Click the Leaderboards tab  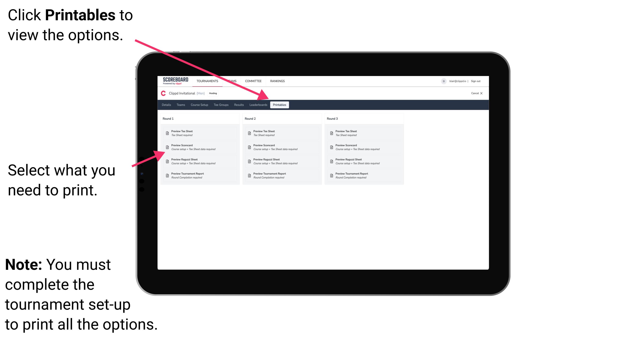pos(258,105)
